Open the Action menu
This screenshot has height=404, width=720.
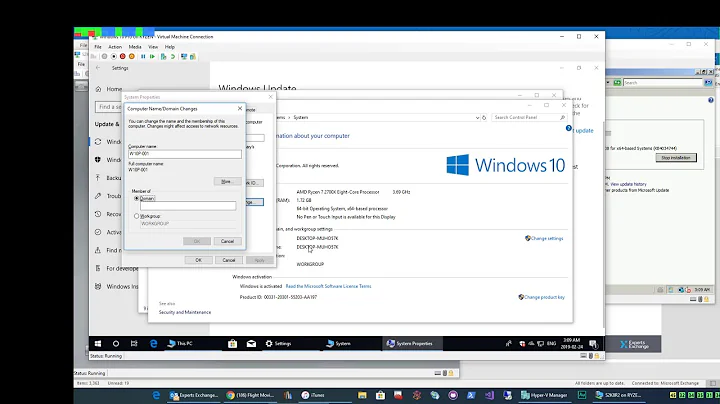coord(115,47)
